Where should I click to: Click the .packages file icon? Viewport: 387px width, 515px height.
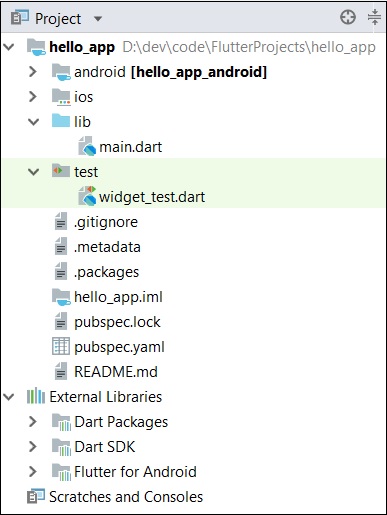point(61,271)
